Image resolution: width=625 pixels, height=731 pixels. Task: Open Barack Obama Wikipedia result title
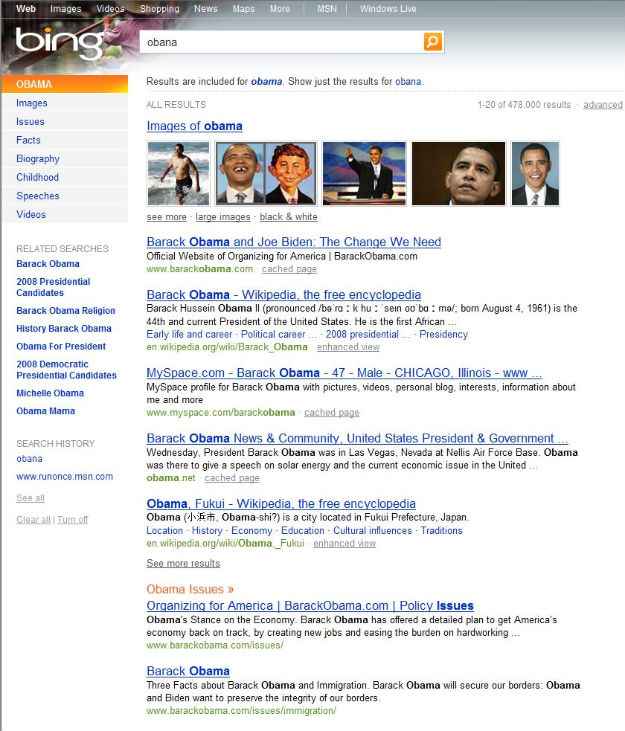click(283, 295)
